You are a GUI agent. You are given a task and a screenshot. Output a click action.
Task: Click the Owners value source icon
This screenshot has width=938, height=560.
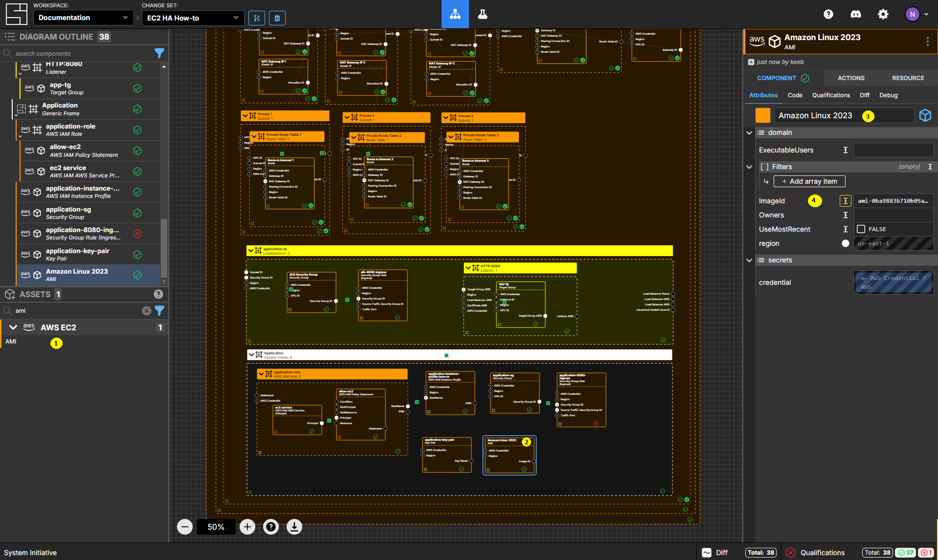[x=845, y=215]
